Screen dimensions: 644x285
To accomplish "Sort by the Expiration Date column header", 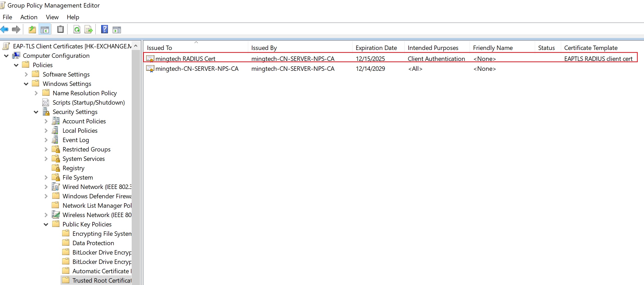I will click(376, 47).
